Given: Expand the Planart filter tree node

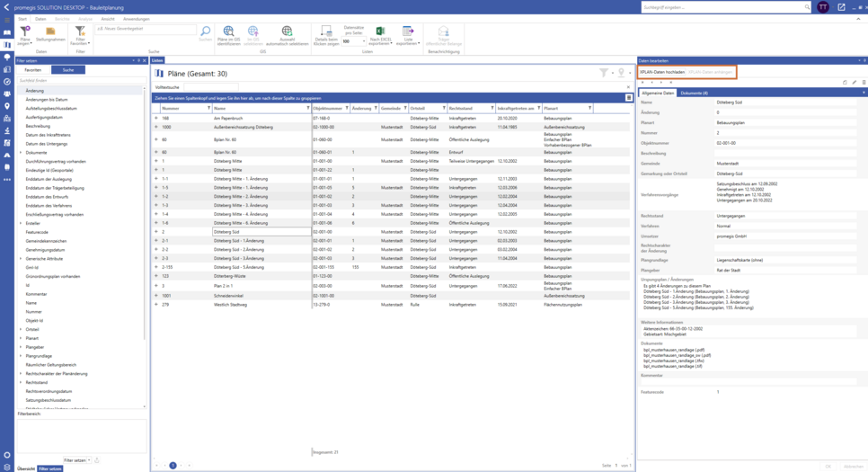Looking at the screenshot, I should (x=21, y=338).
